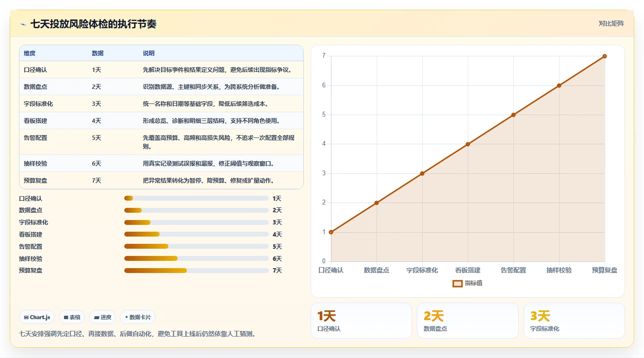Select the Chart.js tag button
644x358 pixels.
[37, 317]
